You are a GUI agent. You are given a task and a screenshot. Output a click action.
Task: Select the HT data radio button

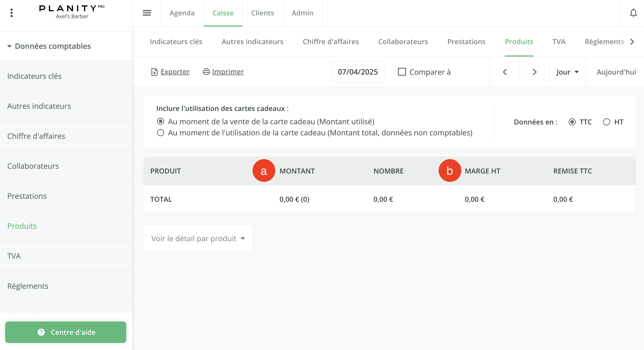606,122
